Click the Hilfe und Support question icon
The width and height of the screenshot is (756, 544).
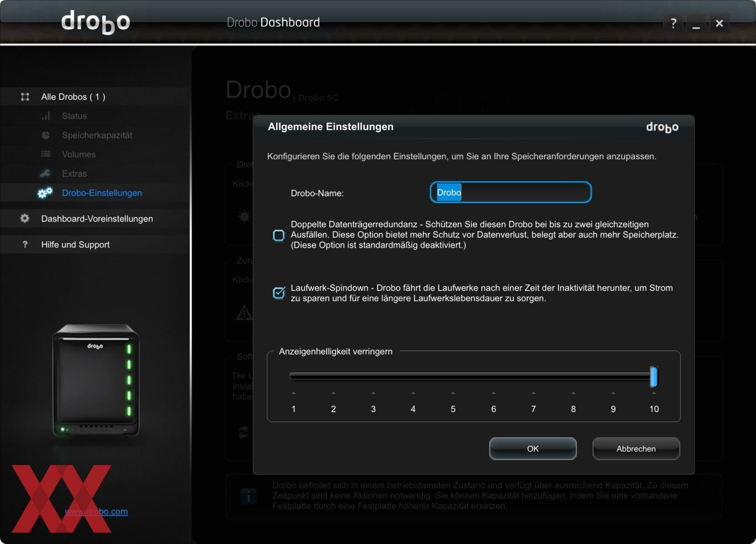pos(25,244)
